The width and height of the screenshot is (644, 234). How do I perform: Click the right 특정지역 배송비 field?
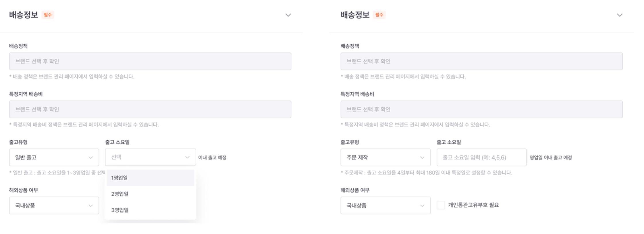pyautogui.click(x=481, y=109)
